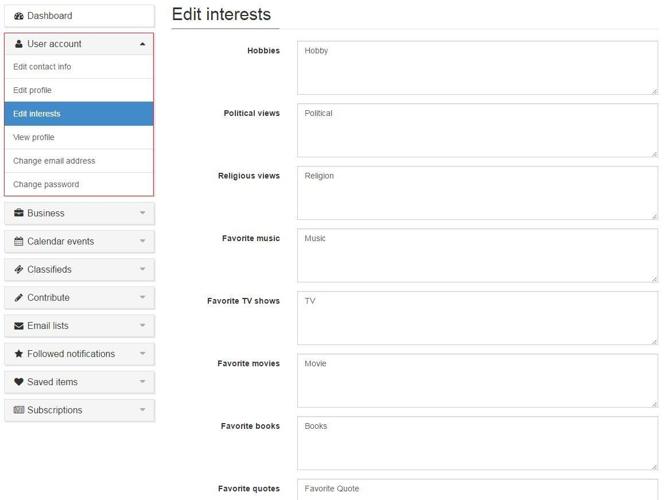
Task: Click the Followed notifications label
Action: click(x=71, y=353)
